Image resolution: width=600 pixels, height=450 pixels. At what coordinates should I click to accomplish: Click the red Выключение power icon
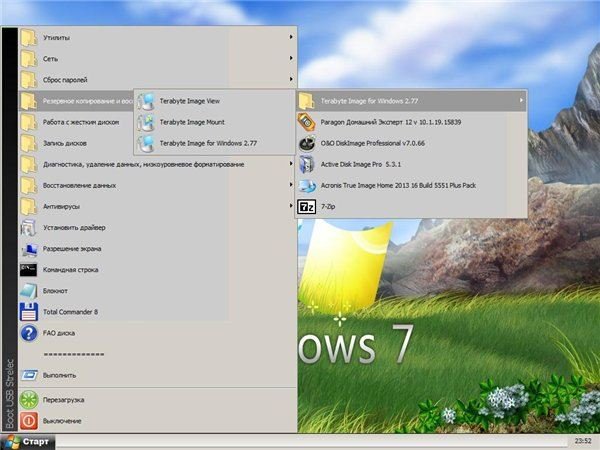coord(29,421)
